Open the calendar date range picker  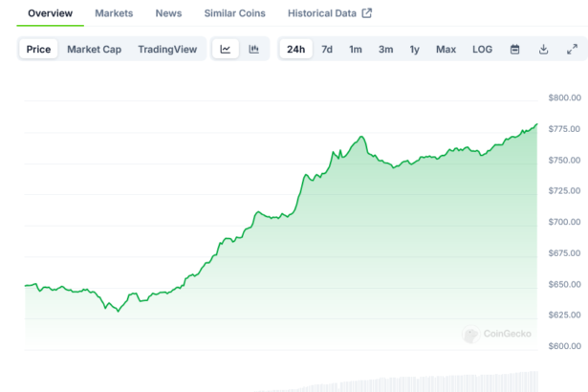(x=514, y=49)
